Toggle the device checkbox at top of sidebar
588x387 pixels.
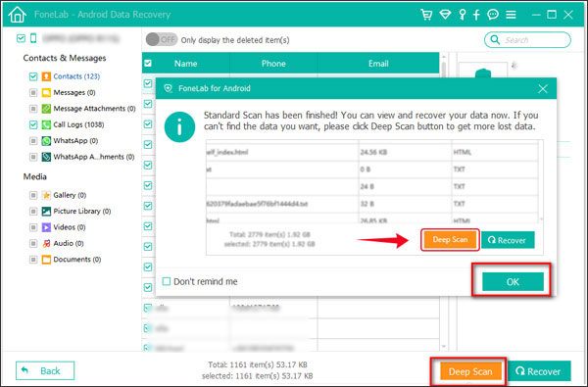coord(21,38)
